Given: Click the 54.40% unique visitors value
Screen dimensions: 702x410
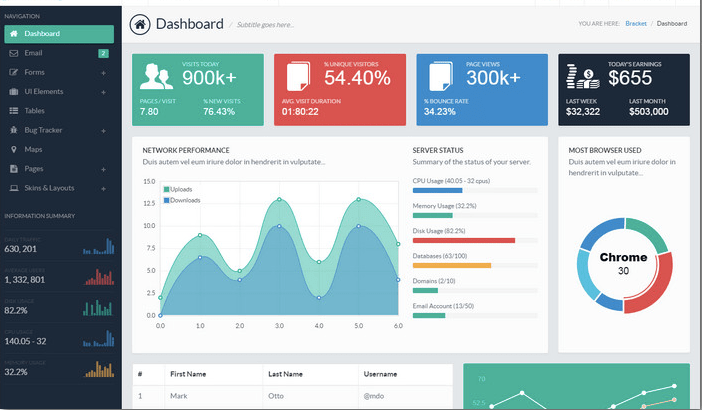Looking at the screenshot, I should (357, 78).
